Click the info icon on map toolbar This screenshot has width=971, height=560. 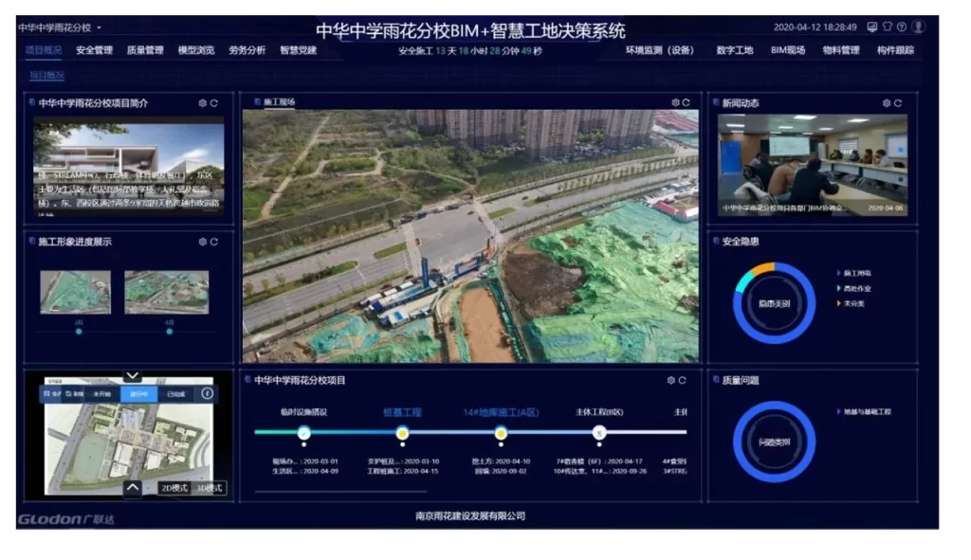pyautogui.click(x=207, y=393)
